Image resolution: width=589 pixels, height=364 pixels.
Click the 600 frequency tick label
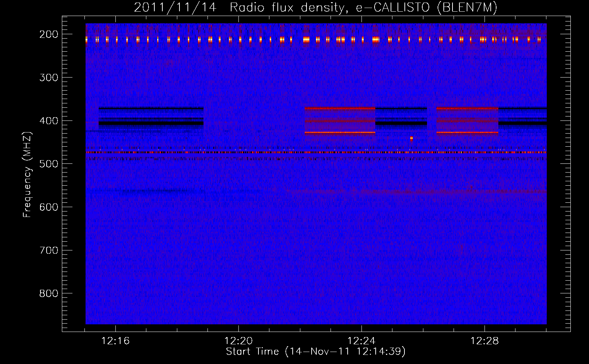tap(49, 207)
